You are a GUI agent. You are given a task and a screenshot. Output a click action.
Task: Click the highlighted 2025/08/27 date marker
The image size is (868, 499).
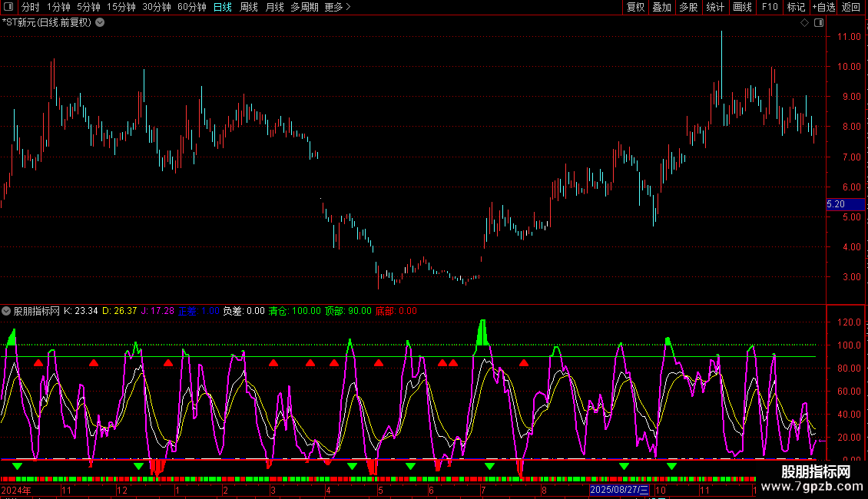pos(619,490)
